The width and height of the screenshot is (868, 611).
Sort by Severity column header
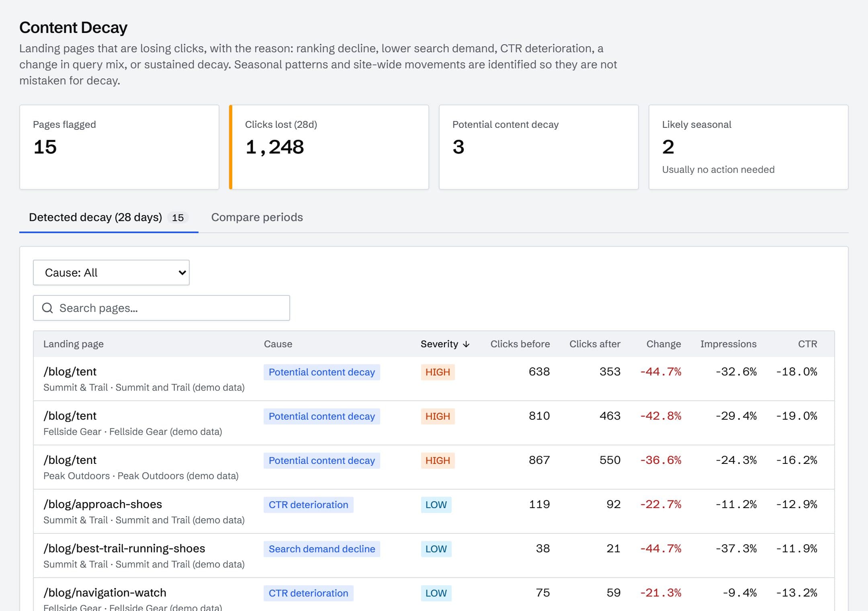(445, 344)
